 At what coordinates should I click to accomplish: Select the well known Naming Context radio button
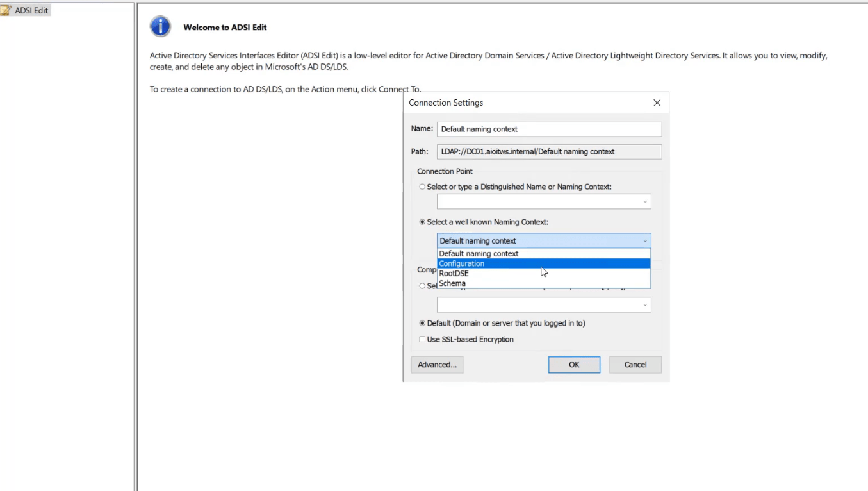[x=422, y=222]
